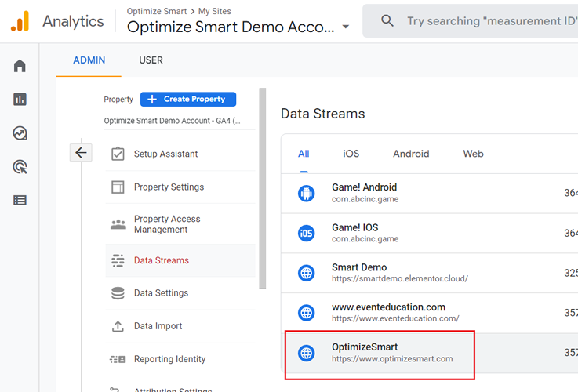Viewport: 578px width, 392px height.
Task: Open the OptimizeSmart stream row
Action: 430,353
